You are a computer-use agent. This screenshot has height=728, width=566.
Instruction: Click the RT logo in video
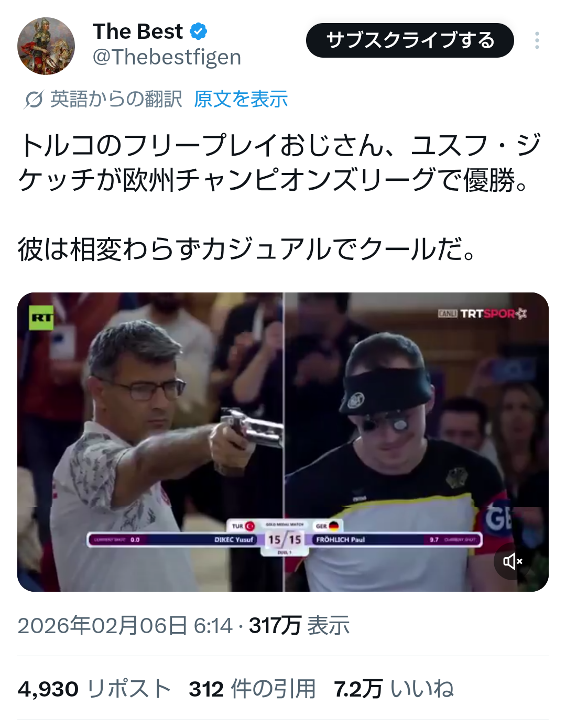(x=41, y=318)
